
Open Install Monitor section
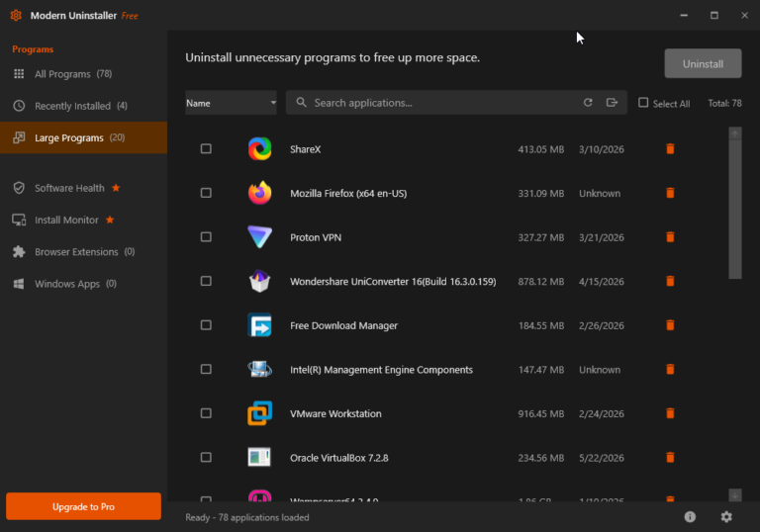83,220
